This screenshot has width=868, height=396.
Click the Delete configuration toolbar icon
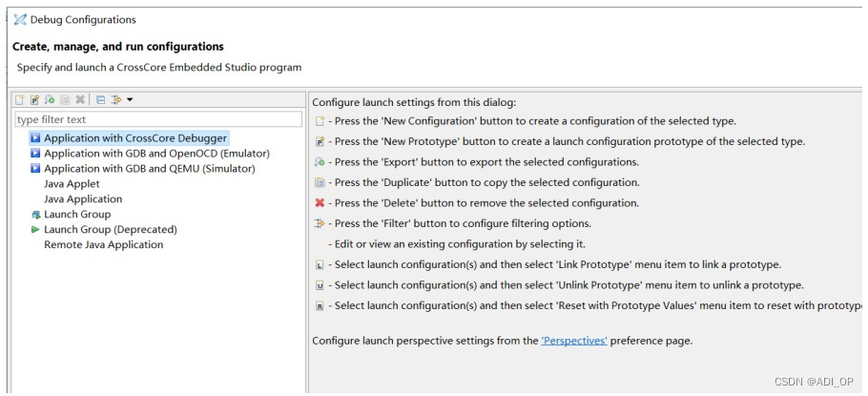[80, 99]
